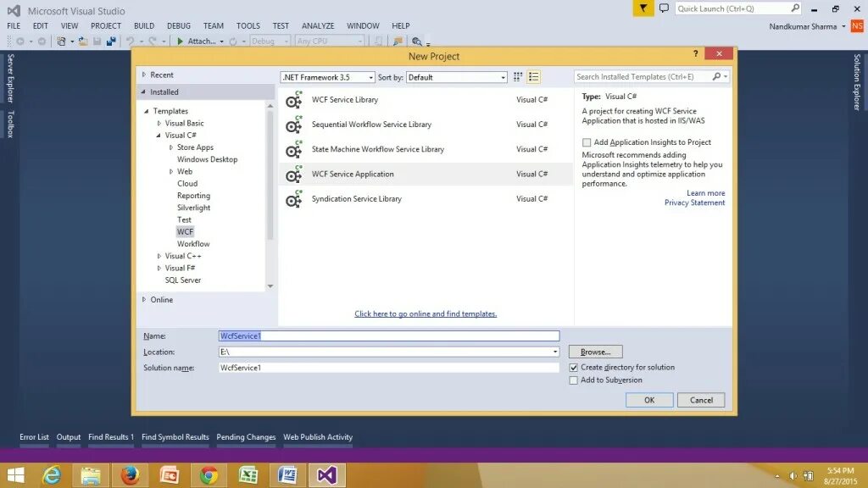Select the WCF Service Library template icon

click(294, 100)
